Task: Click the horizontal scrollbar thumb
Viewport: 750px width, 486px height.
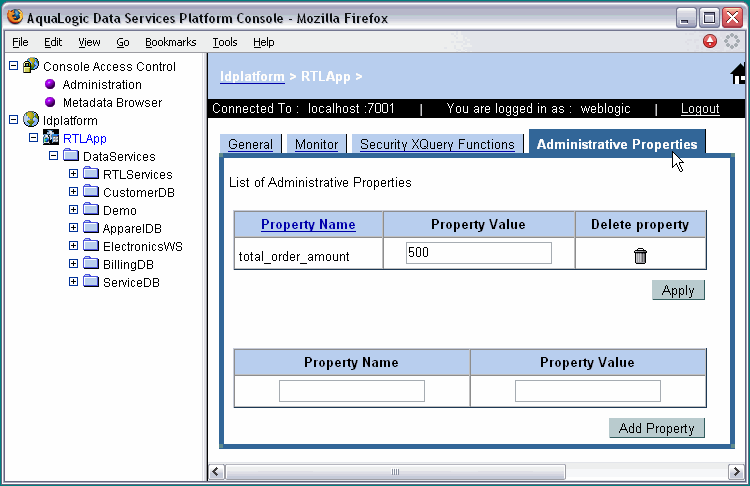Action: [x=395, y=472]
